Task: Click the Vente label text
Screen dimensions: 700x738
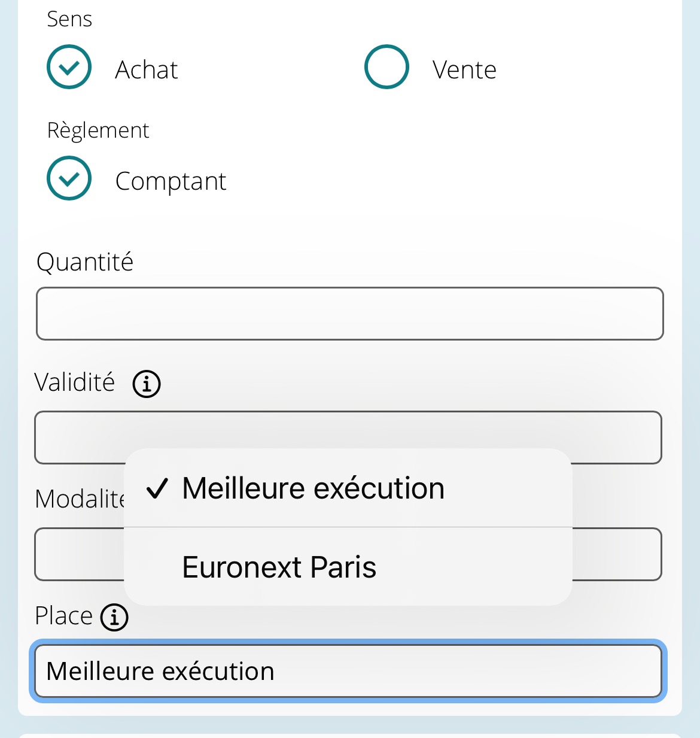Action: coord(464,70)
